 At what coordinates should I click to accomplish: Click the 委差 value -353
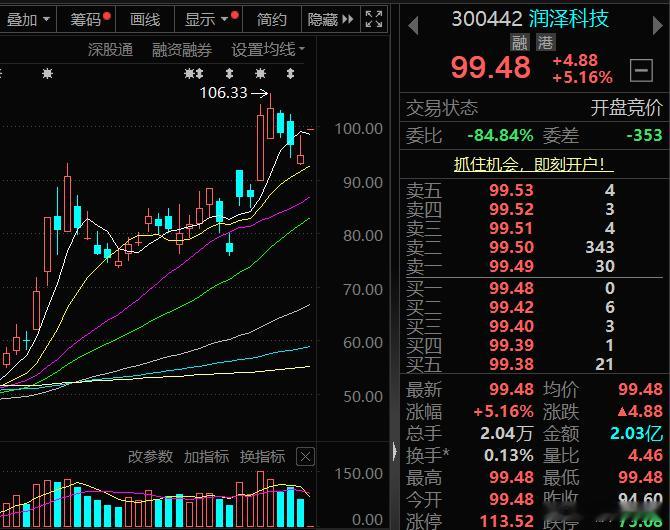pyautogui.click(x=644, y=135)
